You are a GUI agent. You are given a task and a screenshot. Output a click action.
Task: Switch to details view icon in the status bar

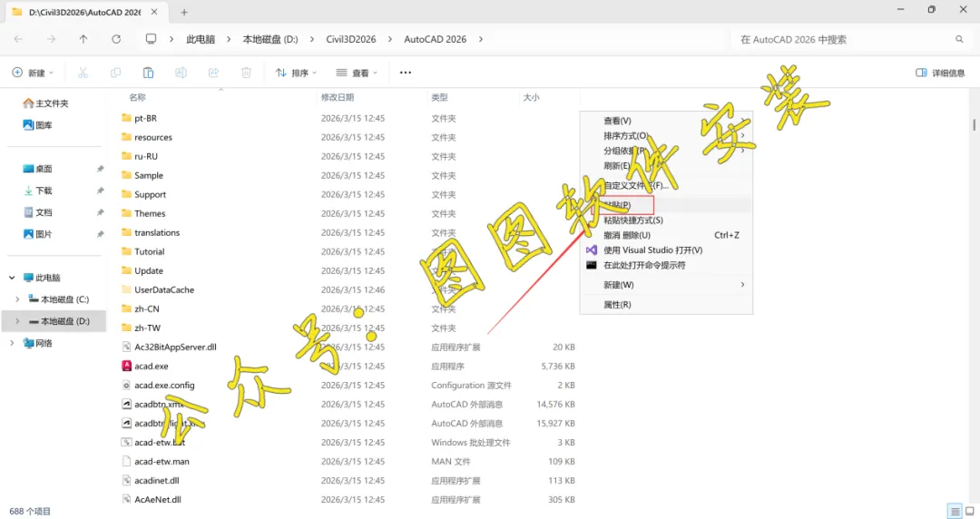click(955, 511)
